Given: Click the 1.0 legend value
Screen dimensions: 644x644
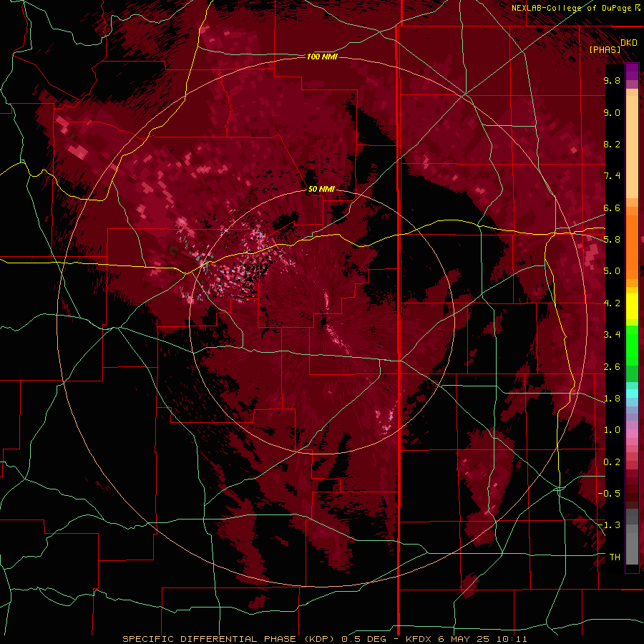Looking at the screenshot, I should point(612,430).
